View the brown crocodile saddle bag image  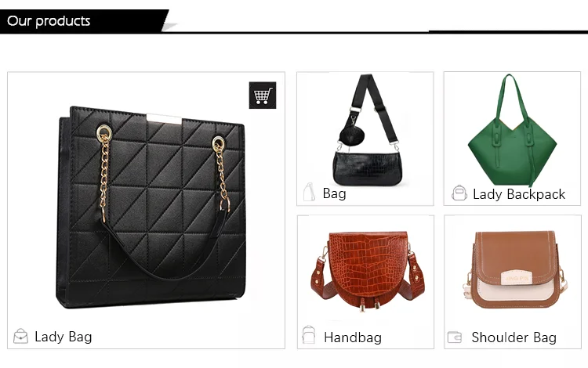coord(368,272)
